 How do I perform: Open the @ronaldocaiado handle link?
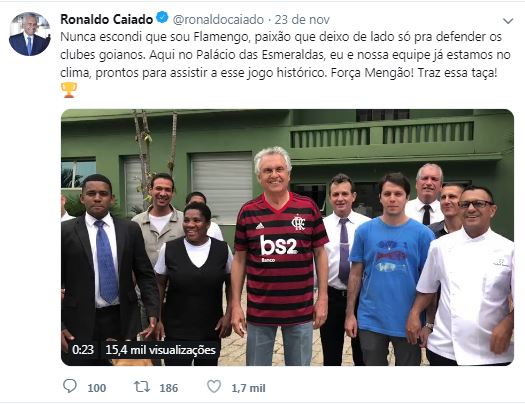click(x=218, y=20)
